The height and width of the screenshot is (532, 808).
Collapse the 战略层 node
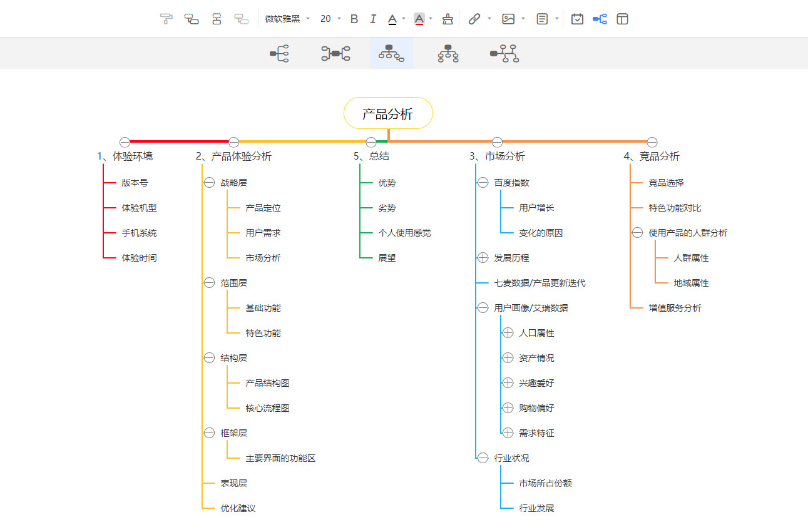(210, 183)
